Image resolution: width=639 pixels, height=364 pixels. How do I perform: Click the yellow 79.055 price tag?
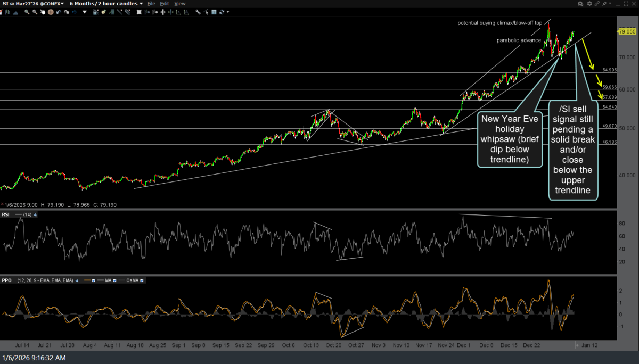click(x=627, y=32)
